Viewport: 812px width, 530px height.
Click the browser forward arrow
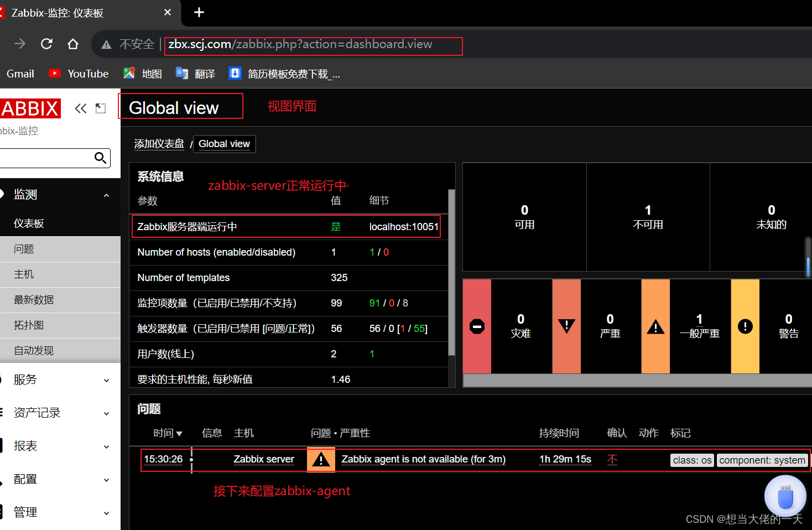pyautogui.click(x=20, y=44)
